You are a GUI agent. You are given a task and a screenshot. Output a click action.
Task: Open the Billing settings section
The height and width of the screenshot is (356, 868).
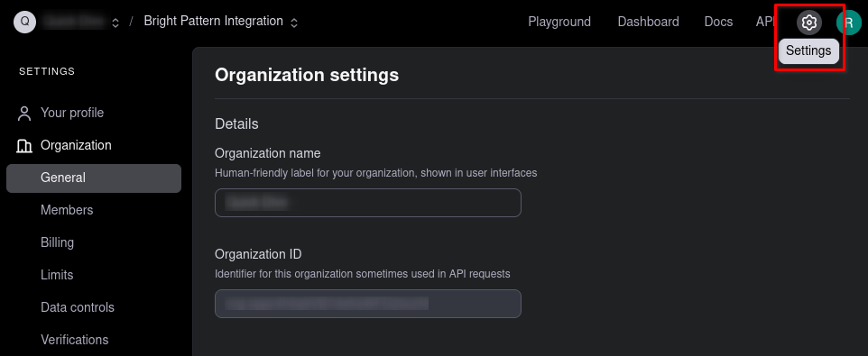coord(57,242)
